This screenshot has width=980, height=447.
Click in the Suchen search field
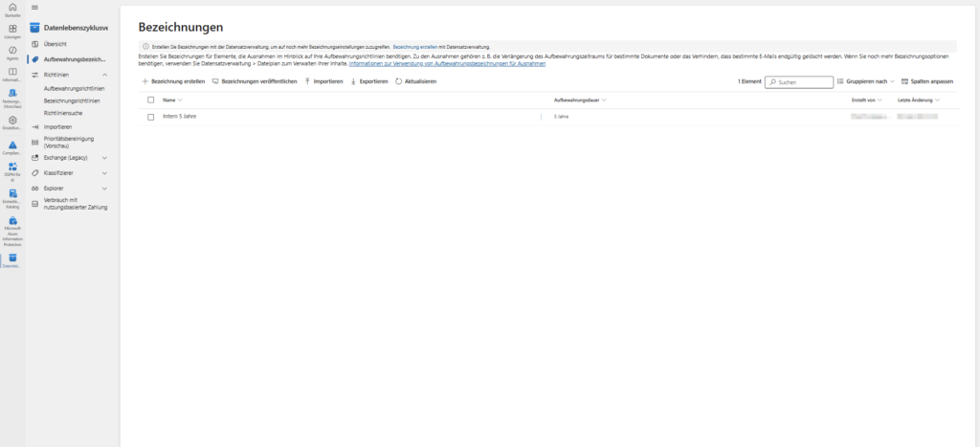pos(799,82)
